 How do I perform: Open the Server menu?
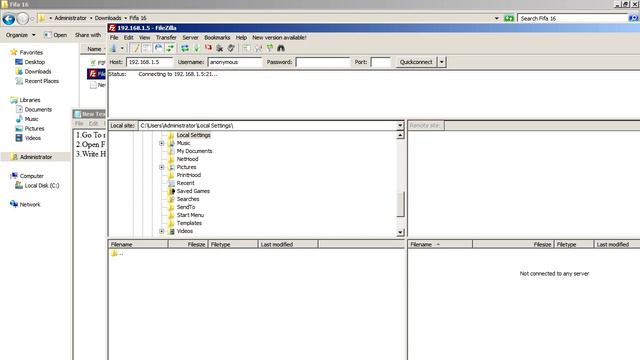tap(190, 37)
